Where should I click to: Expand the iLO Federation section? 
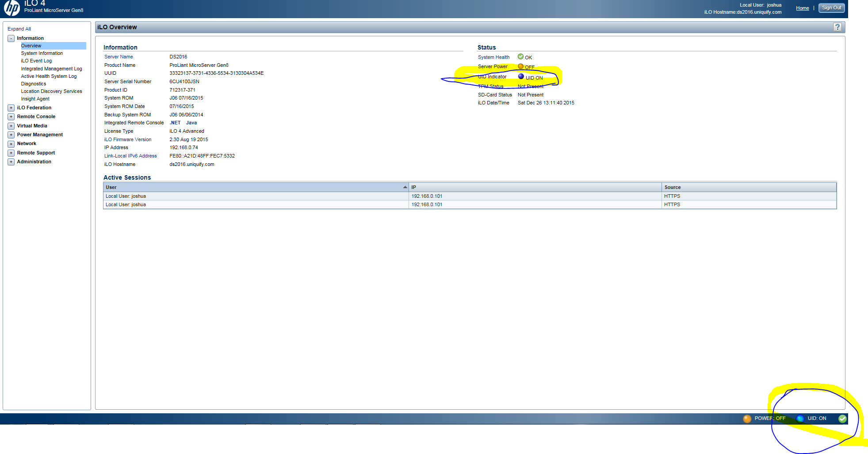pyautogui.click(x=11, y=108)
